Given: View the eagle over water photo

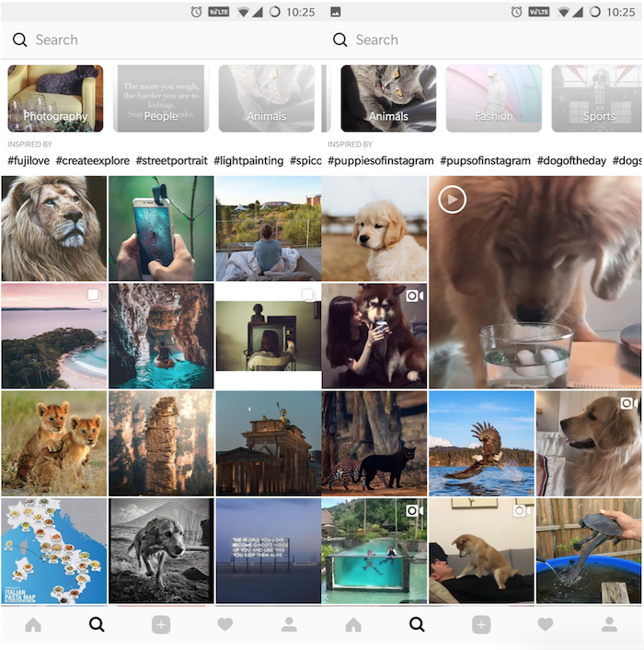Looking at the screenshot, I should tap(481, 443).
